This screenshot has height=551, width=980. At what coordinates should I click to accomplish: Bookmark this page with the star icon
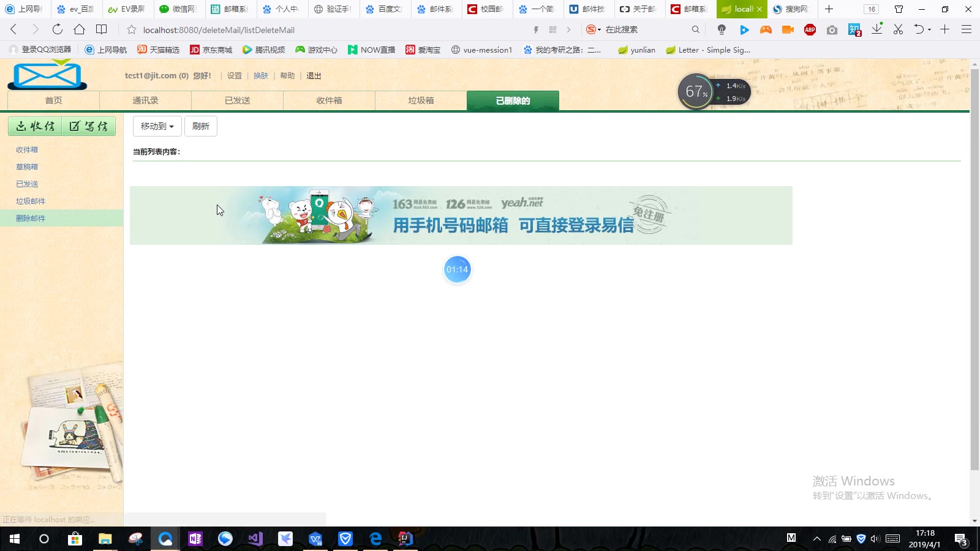pos(131,29)
